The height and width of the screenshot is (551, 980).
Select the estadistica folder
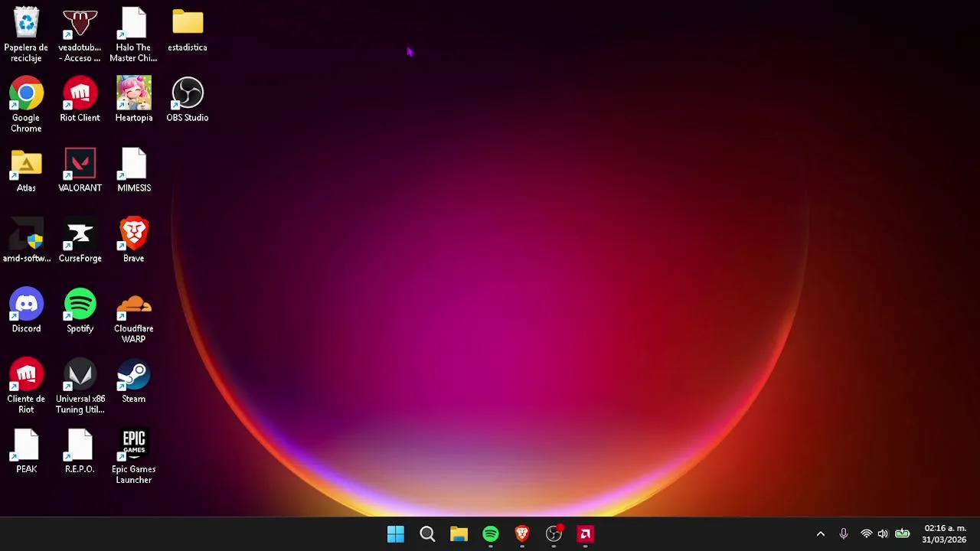coord(188,31)
